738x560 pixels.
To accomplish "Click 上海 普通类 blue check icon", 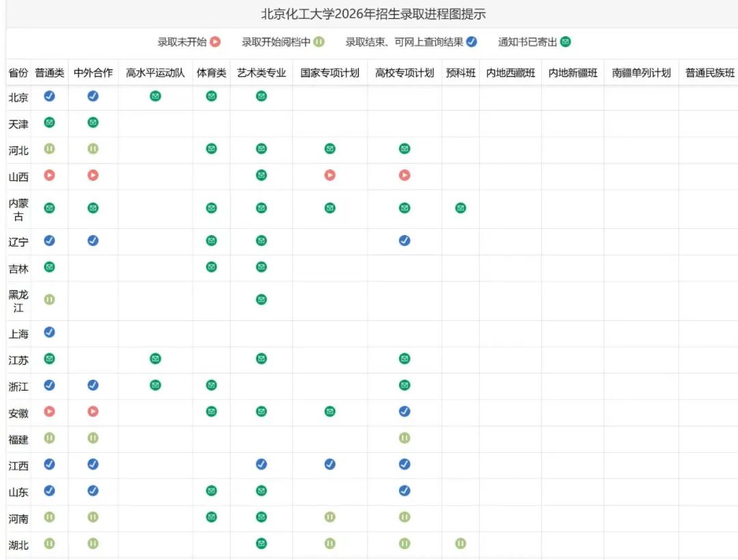I will [49, 332].
